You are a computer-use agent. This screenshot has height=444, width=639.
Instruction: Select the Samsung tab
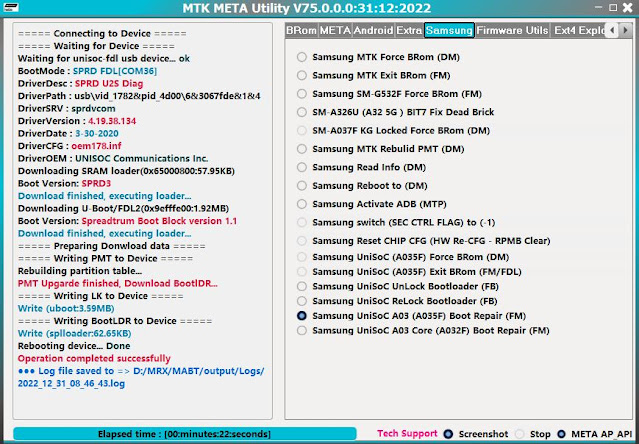pos(449,31)
